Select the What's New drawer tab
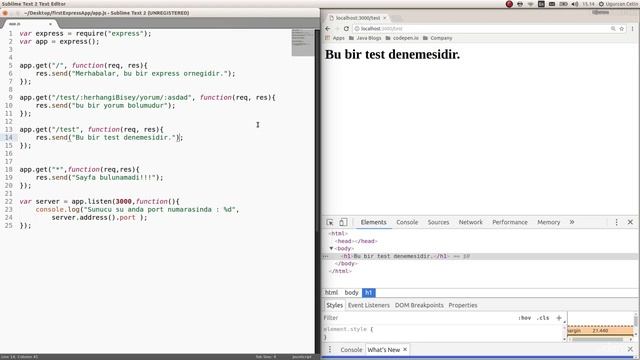Image resolution: width=640 pixels, height=360 pixels. (x=383, y=350)
